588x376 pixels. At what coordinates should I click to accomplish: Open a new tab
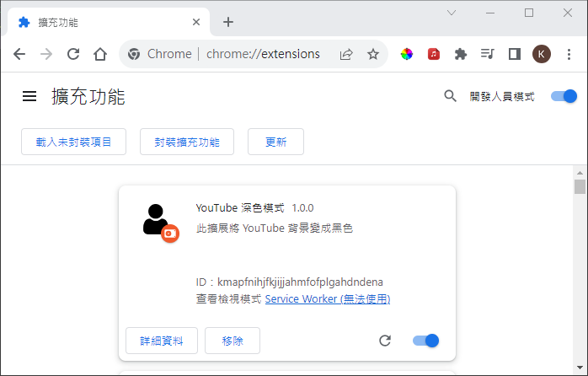pyautogui.click(x=227, y=22)
